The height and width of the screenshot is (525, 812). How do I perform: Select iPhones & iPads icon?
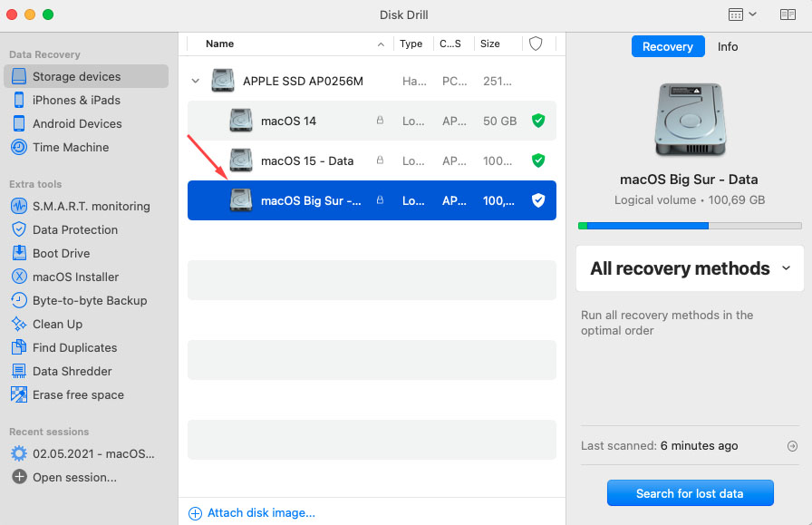19,100
